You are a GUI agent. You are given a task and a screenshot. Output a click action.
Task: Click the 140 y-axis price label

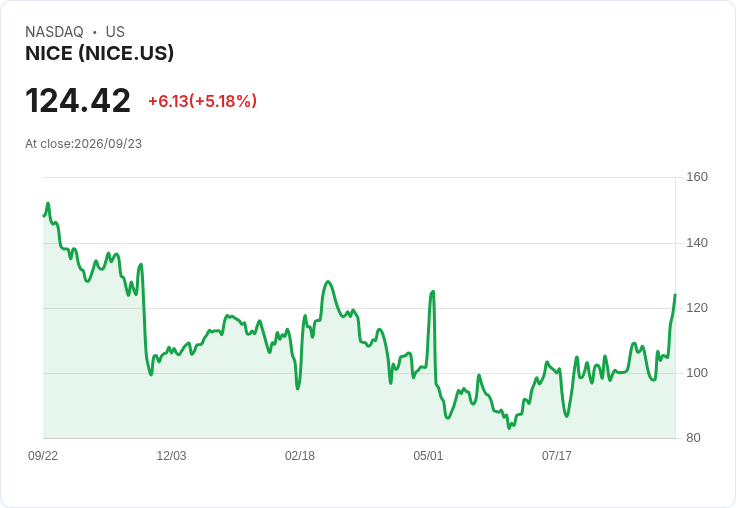[697, 243]
